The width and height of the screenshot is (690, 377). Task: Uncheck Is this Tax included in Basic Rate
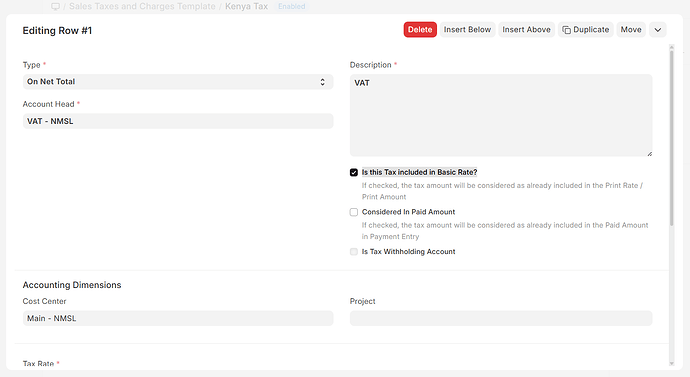tap(354, 172)
